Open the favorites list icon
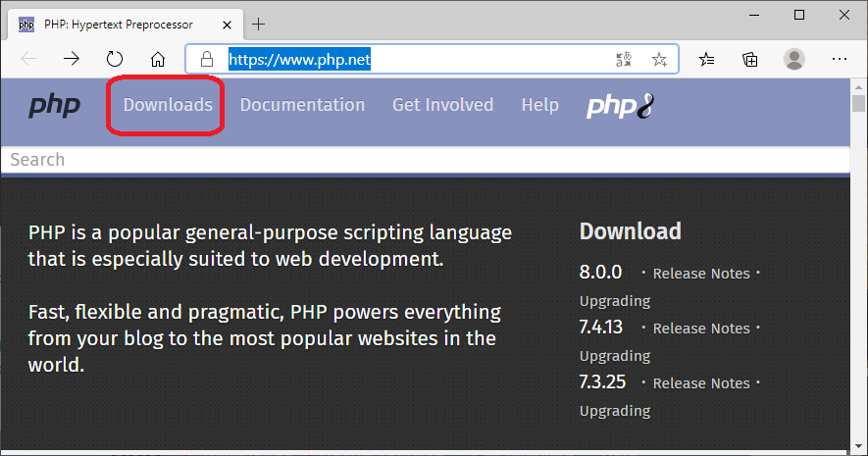Screen dimensions: 868x456 tap(707, 59)
